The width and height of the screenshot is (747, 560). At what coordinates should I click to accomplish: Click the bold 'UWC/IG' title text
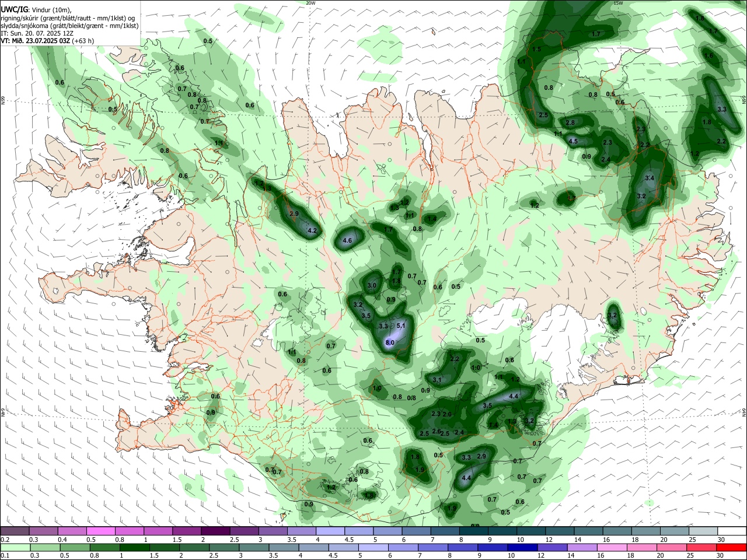click(13, 10)
